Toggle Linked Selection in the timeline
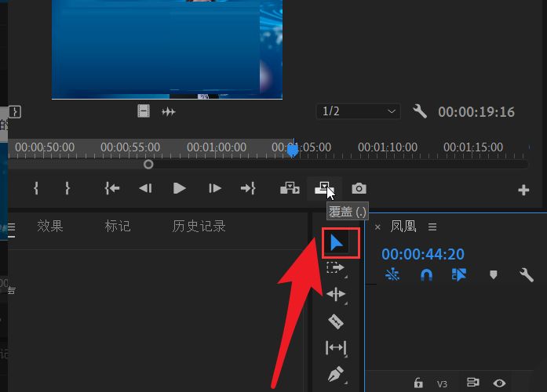The image size is (547, 392). [459, 275]
